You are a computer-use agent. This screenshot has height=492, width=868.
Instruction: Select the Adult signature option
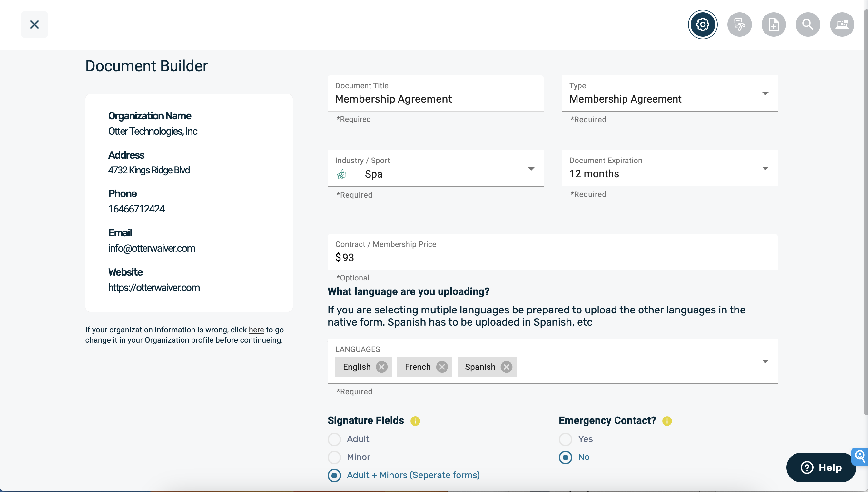click(x=334, y=439)
